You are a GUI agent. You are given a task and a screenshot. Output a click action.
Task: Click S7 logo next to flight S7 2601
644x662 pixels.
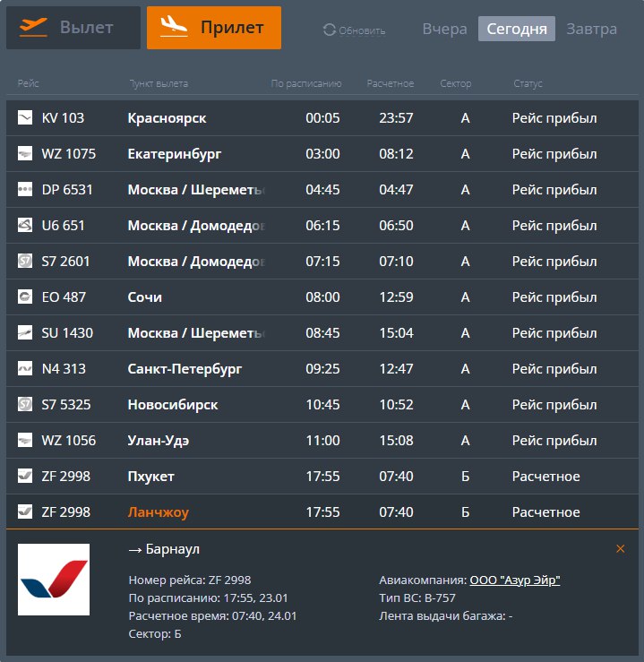coord(25,262)
